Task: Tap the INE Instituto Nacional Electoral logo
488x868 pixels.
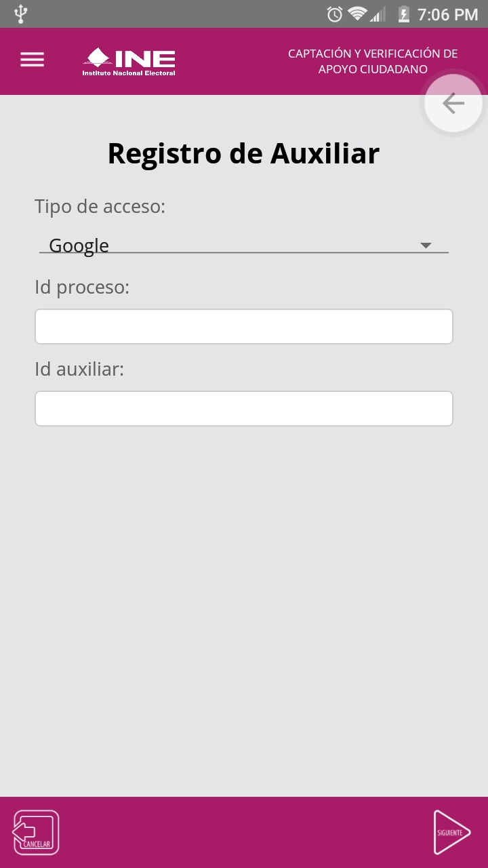Action: tap(129, 62)
